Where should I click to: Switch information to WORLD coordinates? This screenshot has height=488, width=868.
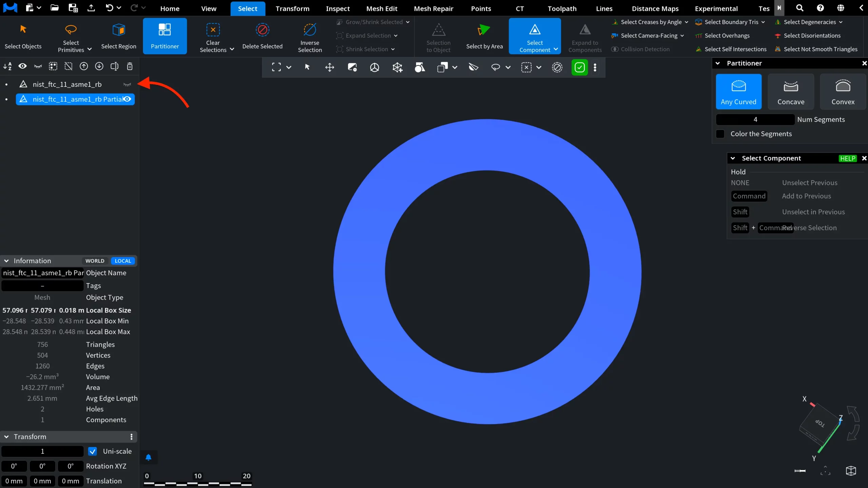95,261
